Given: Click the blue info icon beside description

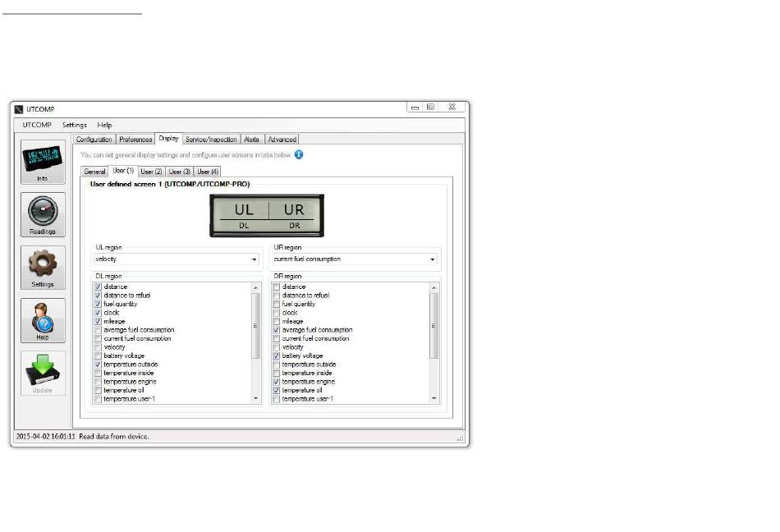Looking at the screenshot, I should tap(299, 154).
